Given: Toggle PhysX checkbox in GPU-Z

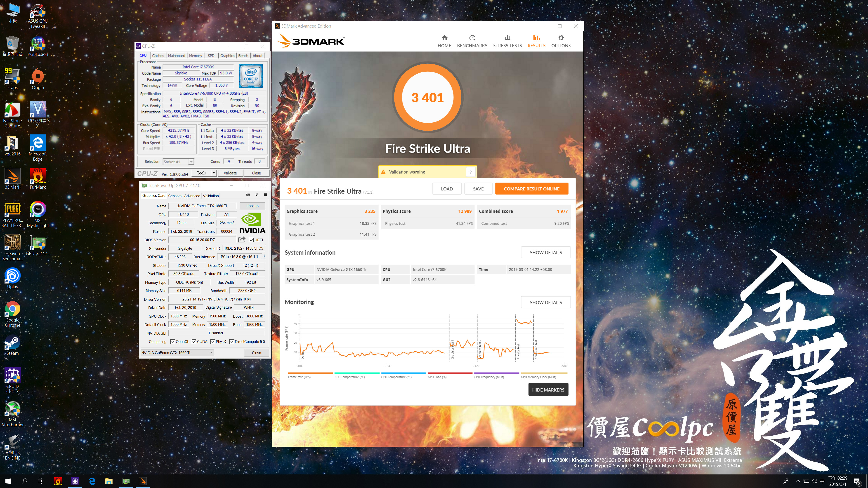Looking at the screenshot, I should coord(213,342).
